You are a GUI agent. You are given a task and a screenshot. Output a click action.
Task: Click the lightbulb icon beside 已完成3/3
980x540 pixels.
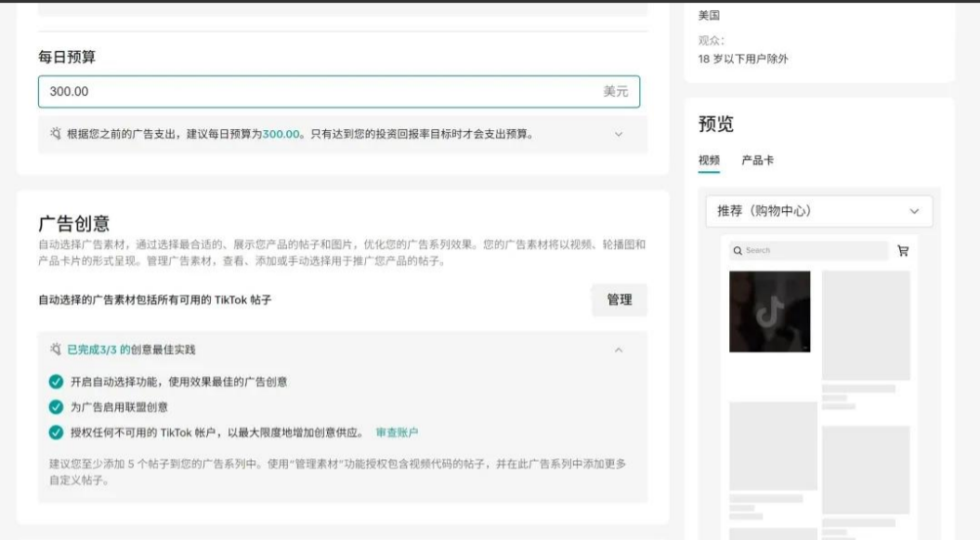click(x=56, y=349)
